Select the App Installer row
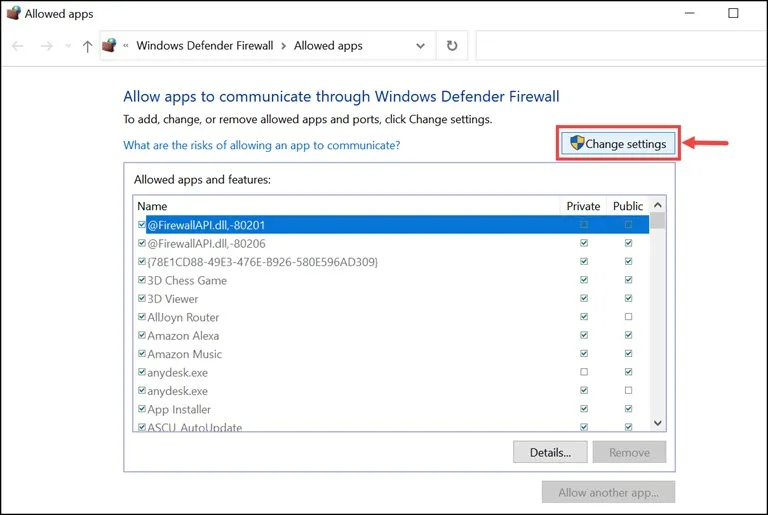 pyautogui.click(x=392, y=409)
